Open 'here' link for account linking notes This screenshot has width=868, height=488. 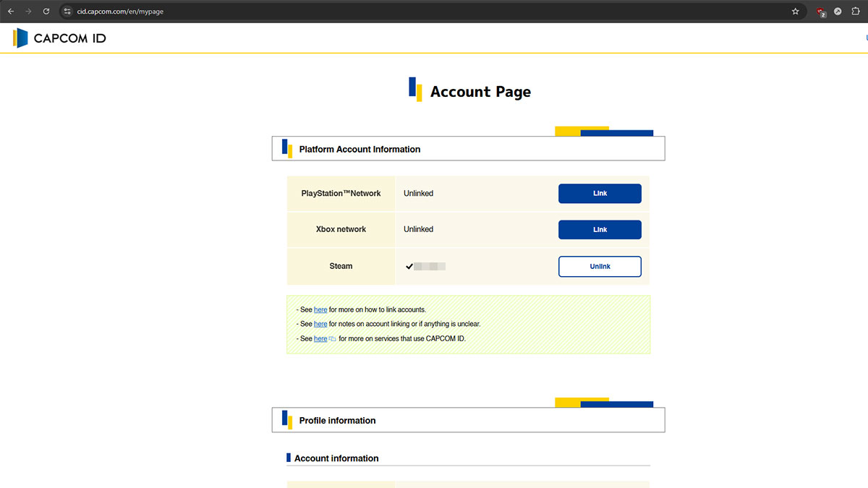320,324
